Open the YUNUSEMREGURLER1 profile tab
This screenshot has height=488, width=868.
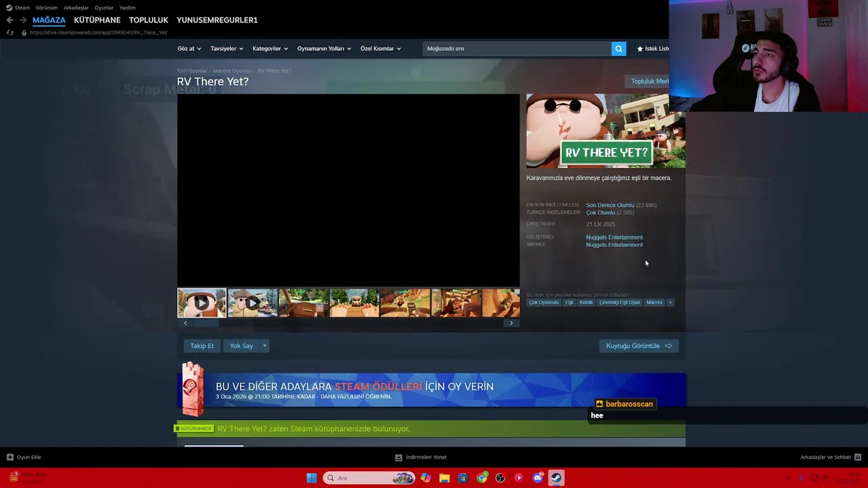click(217, 20)
